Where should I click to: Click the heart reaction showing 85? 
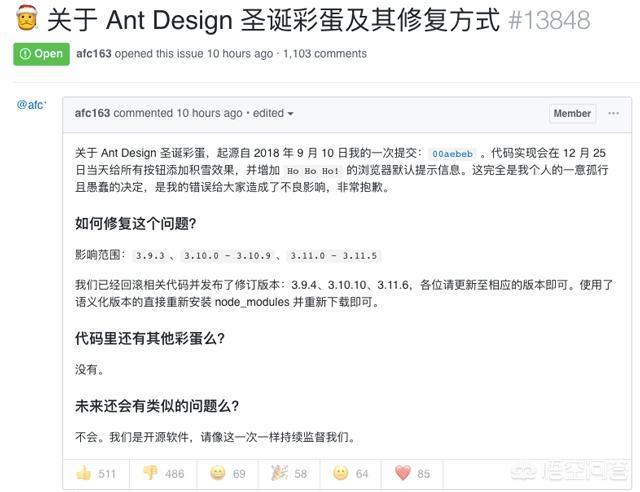pos(412,473)
